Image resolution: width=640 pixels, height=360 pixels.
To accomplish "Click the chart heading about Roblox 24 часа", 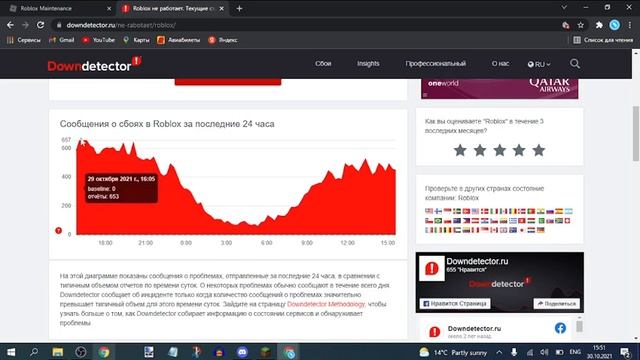I will tap(167, 124).
